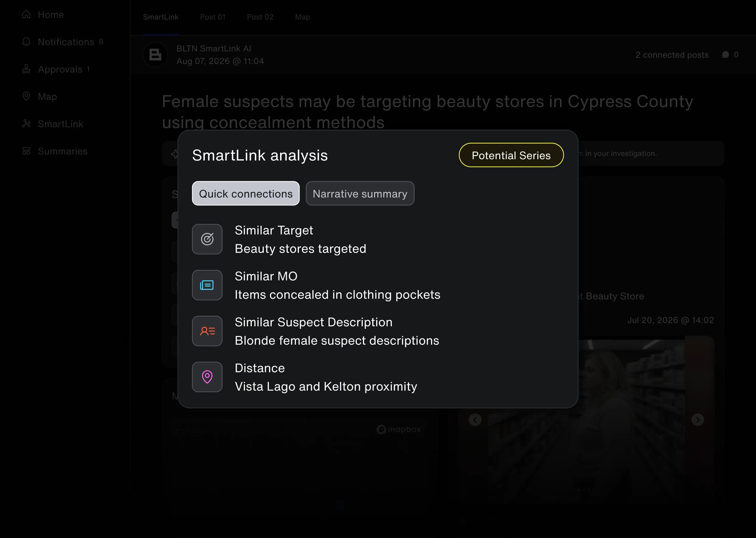The height and width of the screenshot is (538, 756).
Task: Go to next image in carousel
Action: tap(697, 420)
